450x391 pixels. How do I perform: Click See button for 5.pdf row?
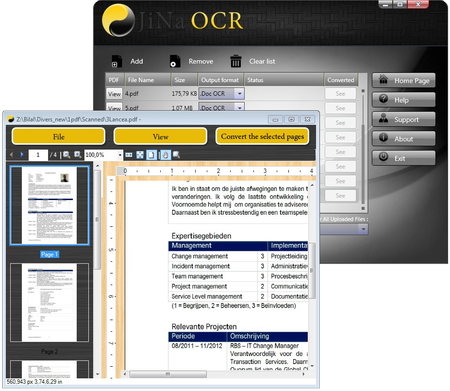click(340, 108)
